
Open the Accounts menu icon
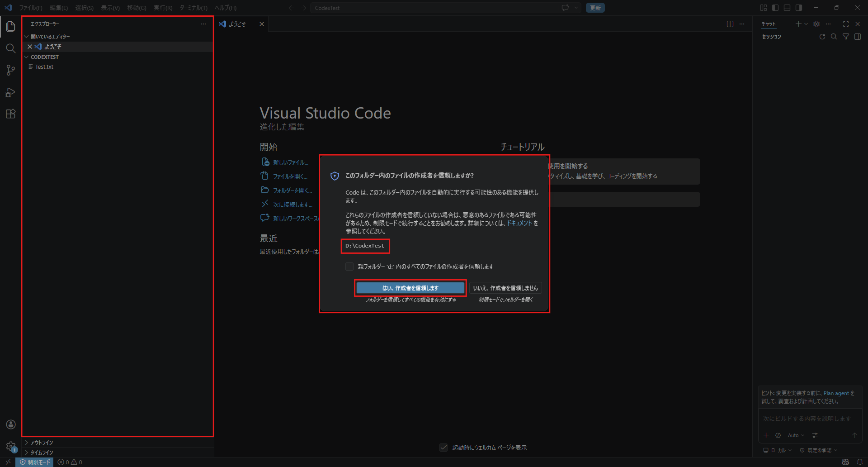pos(10,424)
